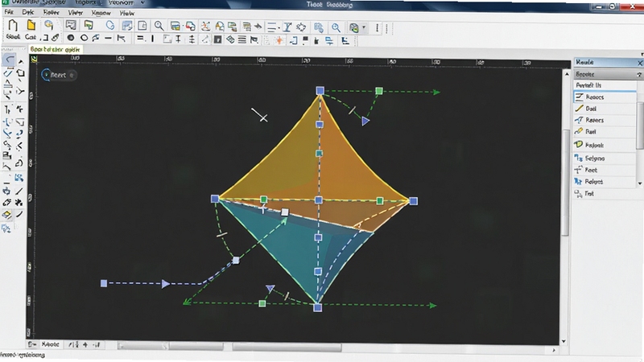Click the blue handle at bottom apex of shape
Screen dimensions: 644x362
317,307
